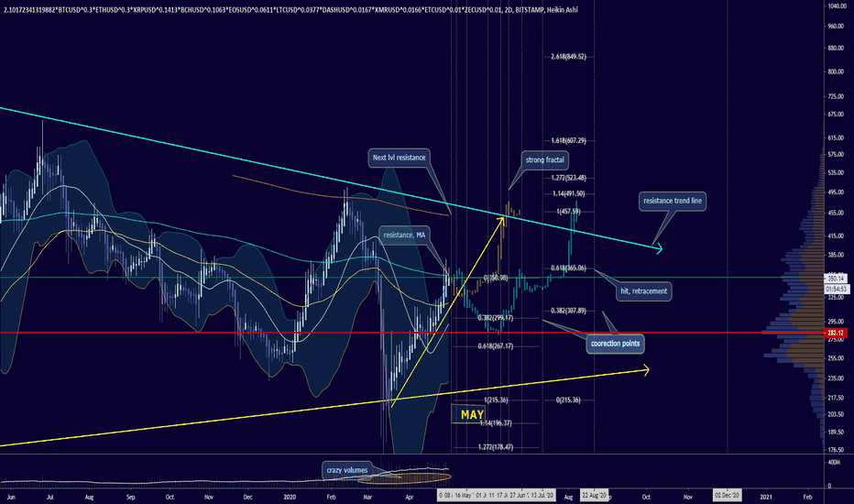Viewport: 854px width, 504px height.
Task: Select the 'strong fractal' callout annotation
Action: pos(544,159)
